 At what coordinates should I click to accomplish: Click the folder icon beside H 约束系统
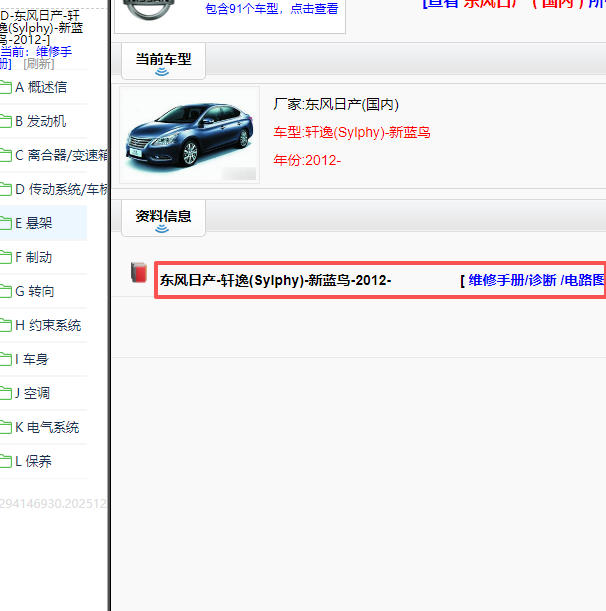pyautogui.click(x=5, y=325)
